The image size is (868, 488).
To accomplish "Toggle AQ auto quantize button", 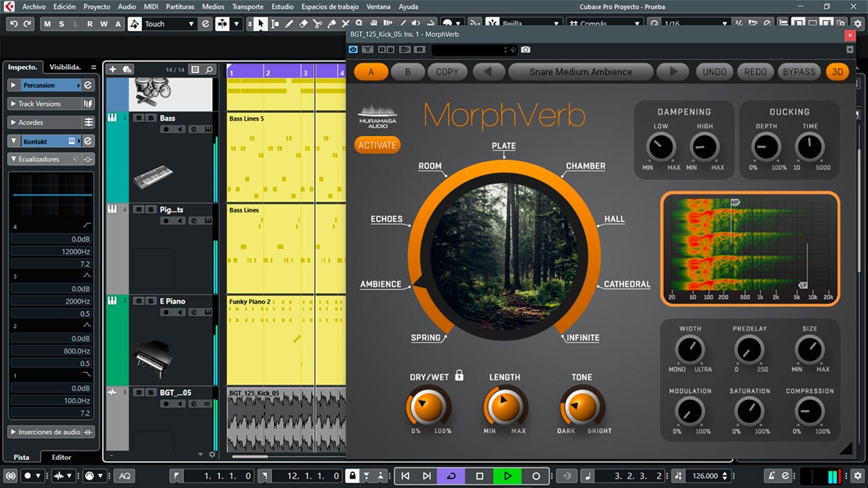I will (x=124, y=476).
